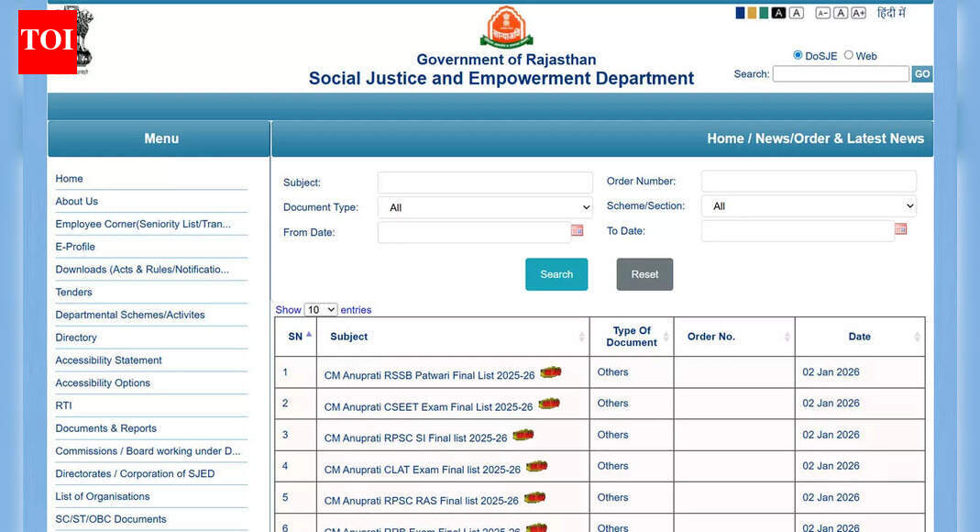The width and height of the screenshot is (980, 532).
Task: Open the Document Type dropdown
Action: pyautogui.click(x=485, y=207)
